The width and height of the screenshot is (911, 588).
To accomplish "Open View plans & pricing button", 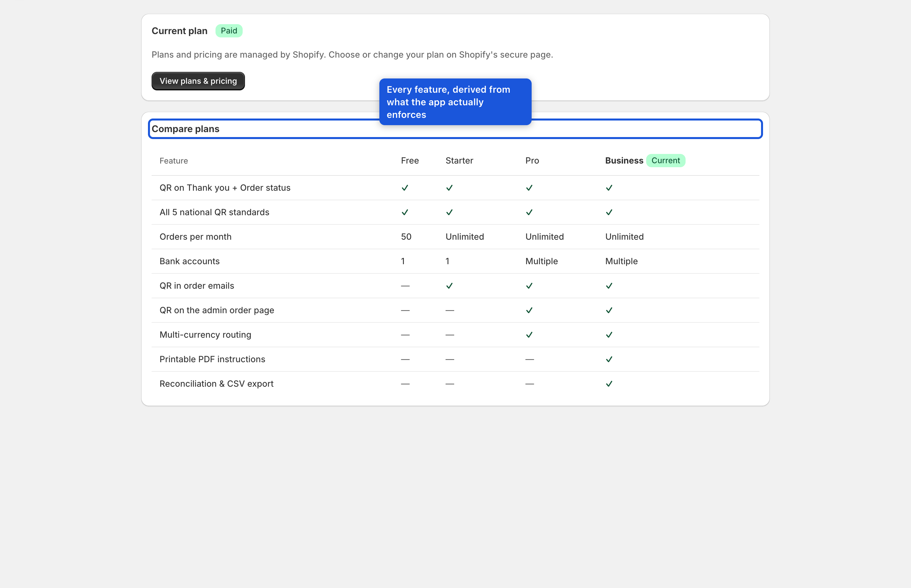I will point(198,81).
